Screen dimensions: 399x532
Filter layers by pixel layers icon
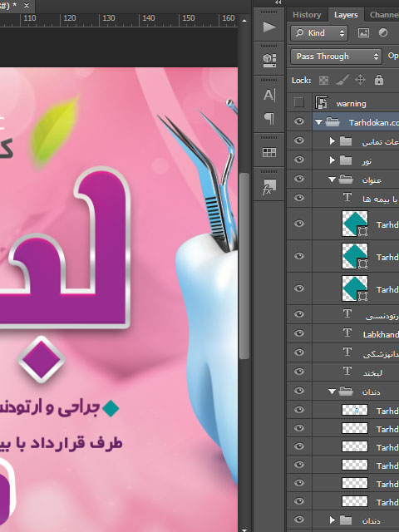363,33
